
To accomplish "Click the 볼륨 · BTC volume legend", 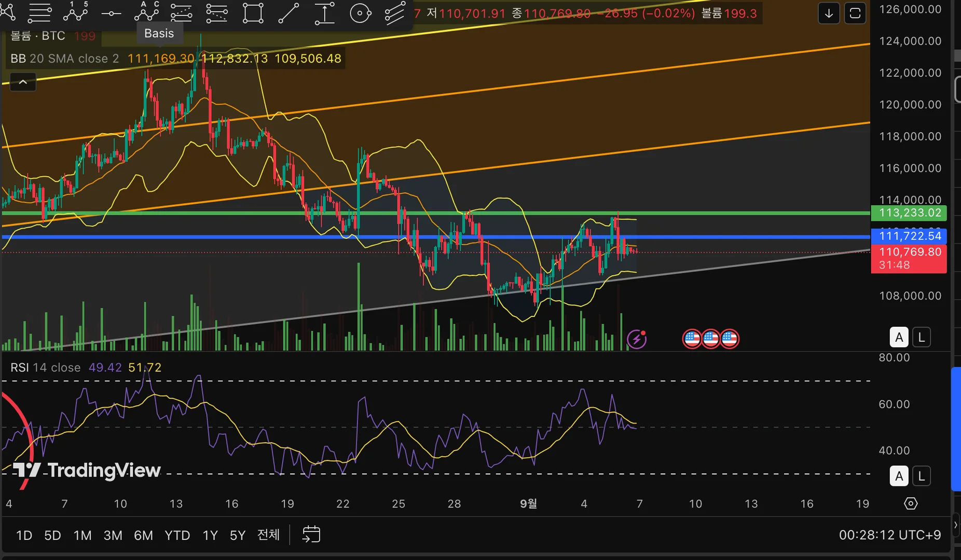I will tap(38, 36).
